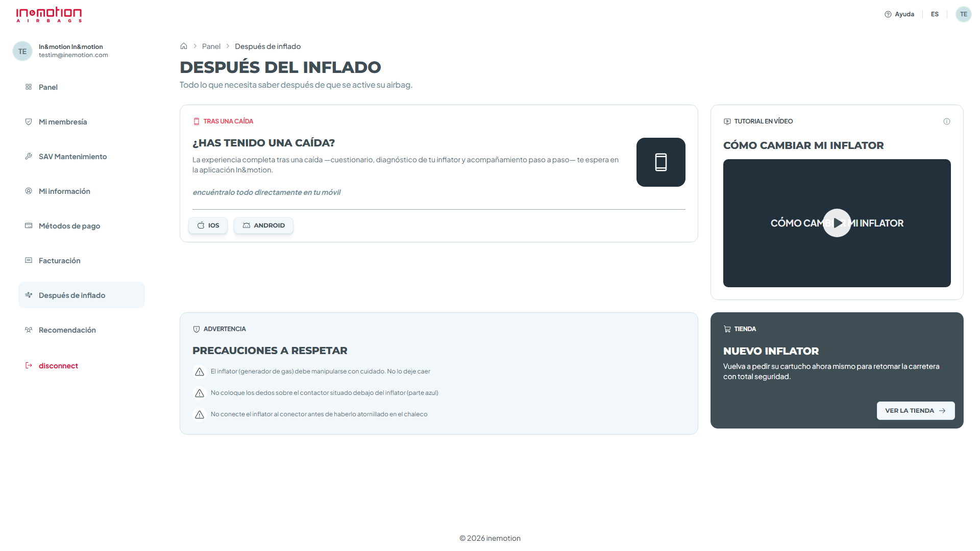Click warning icon beside fingers contactor precaution
980x551 pixels.
point(200,393)
